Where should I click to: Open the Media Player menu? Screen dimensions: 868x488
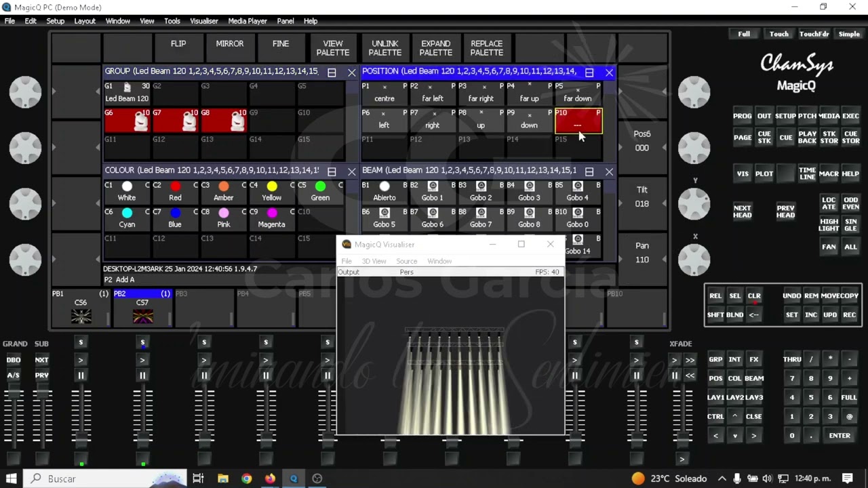pyautogui.click(x=248, y=21)
